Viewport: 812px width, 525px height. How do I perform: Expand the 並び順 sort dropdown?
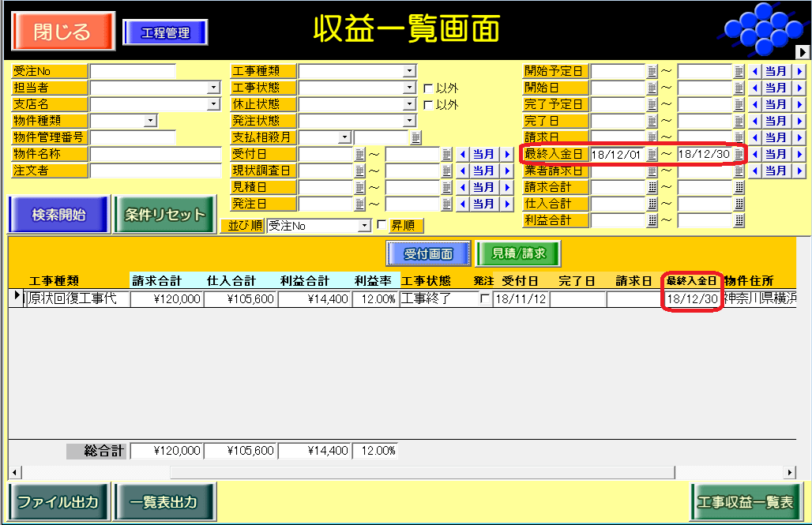pos(364,226)
